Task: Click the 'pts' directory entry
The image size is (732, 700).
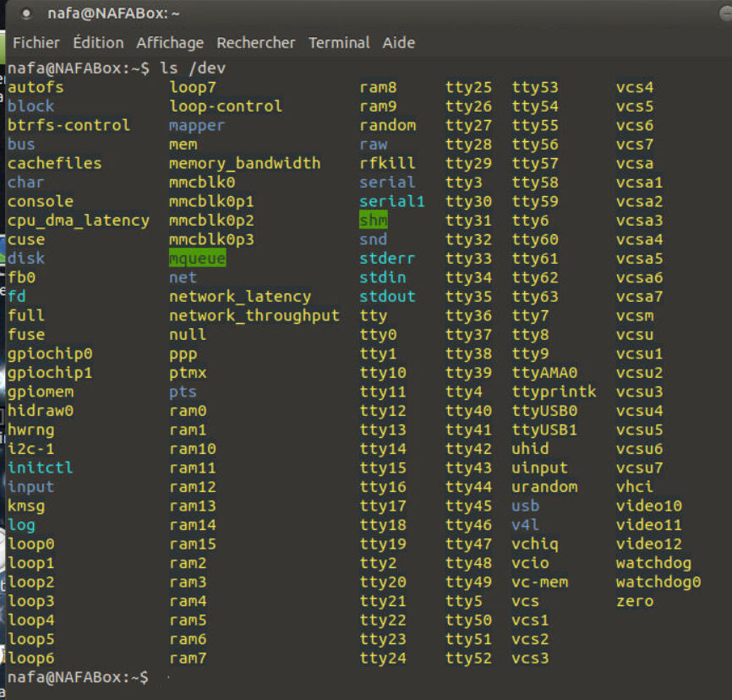Action: (183, 391)
